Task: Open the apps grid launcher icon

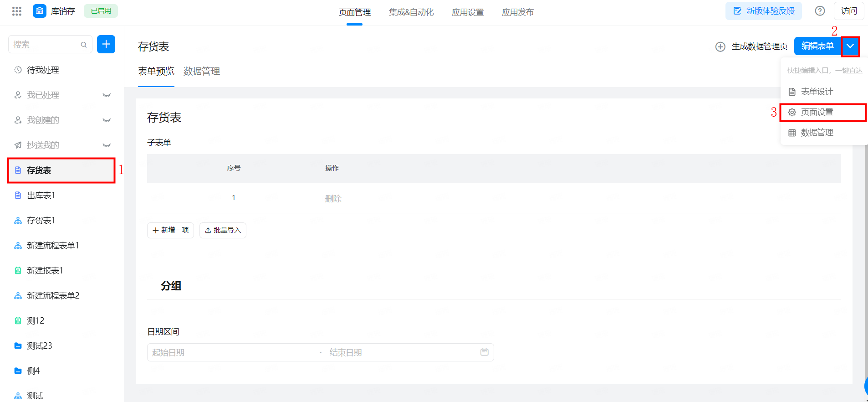Action: 17,11
